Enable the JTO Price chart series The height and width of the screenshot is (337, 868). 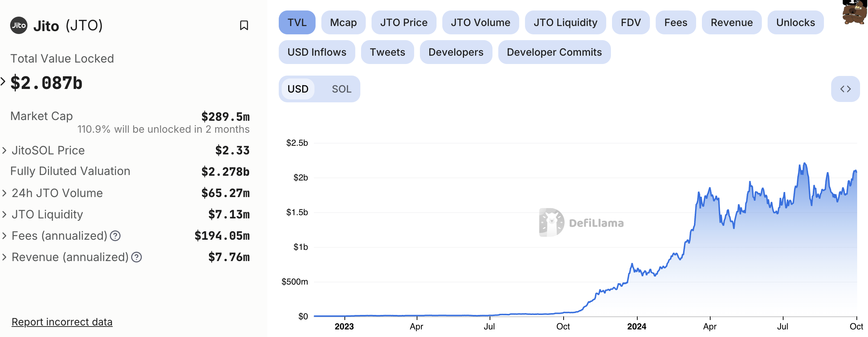(403, 22)
